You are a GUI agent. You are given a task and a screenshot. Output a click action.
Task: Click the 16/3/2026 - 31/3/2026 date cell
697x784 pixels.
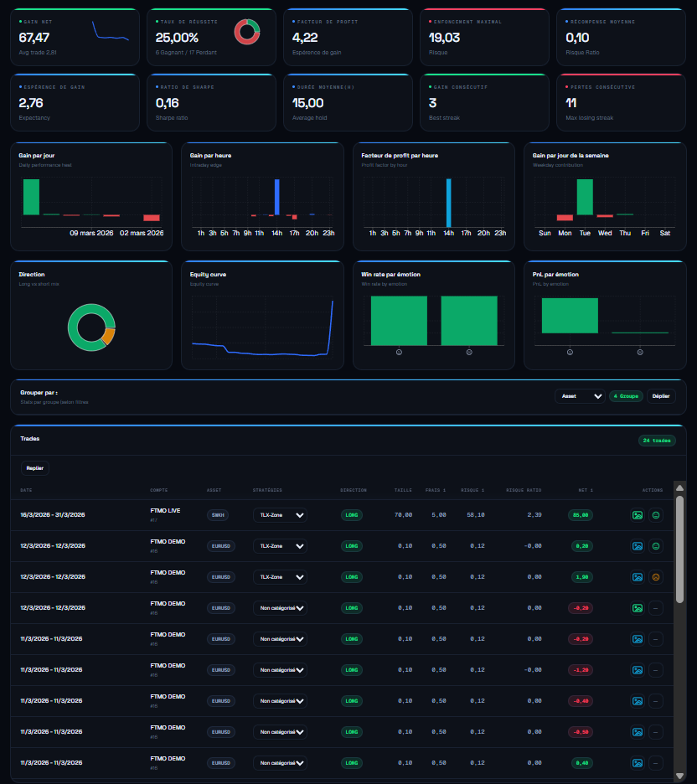53,515
